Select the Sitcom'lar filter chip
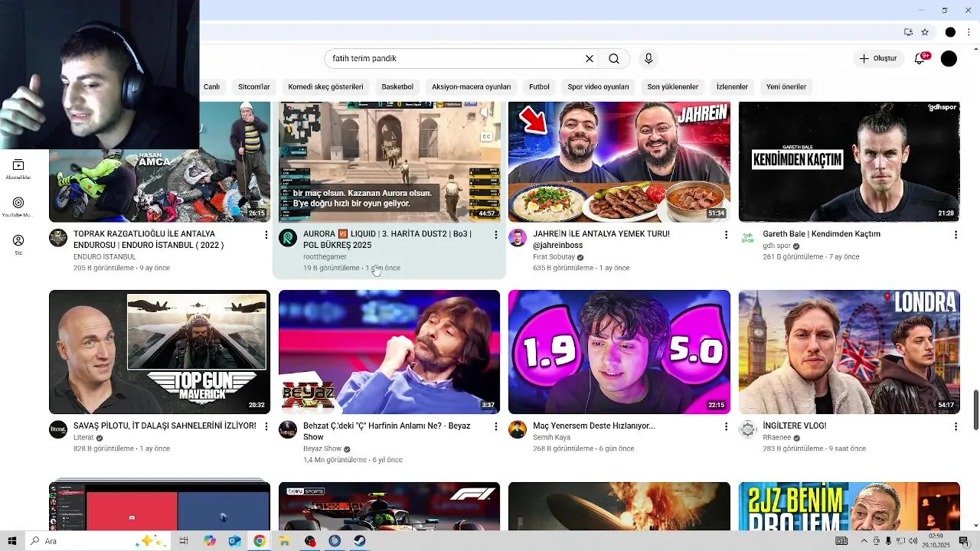The width and height of the screenshot is (980, 551). pyautogui.click(x=253, y=86)
